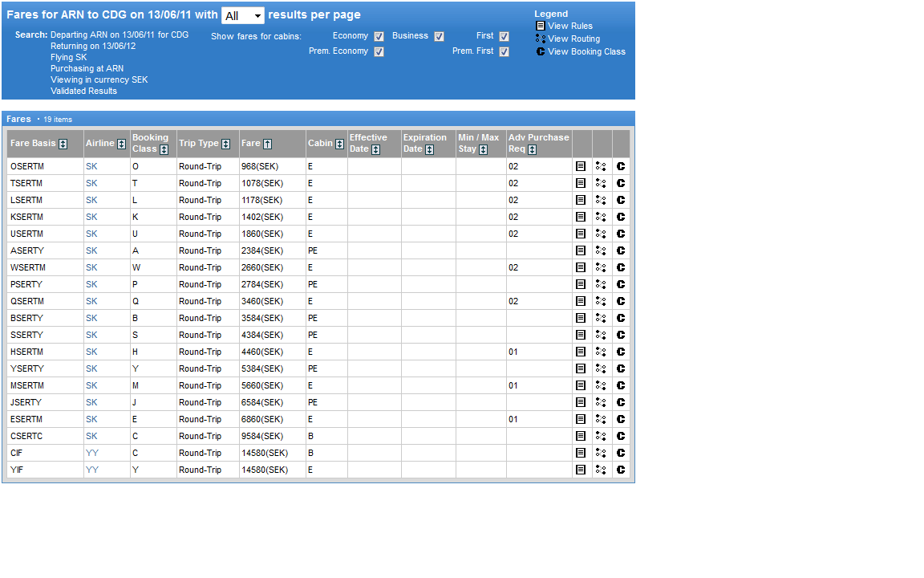Select the HSERTM fare basis cell
The image size is (924, 578).
point(27,352)
